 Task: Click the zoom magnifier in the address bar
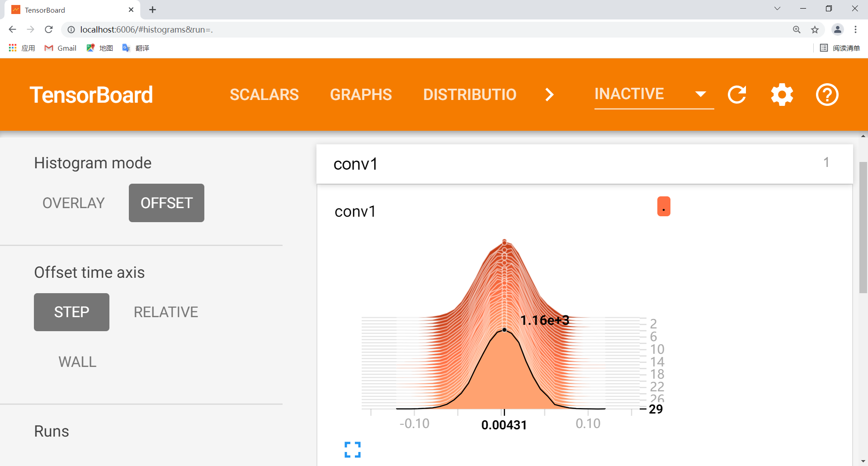[797, 29]
